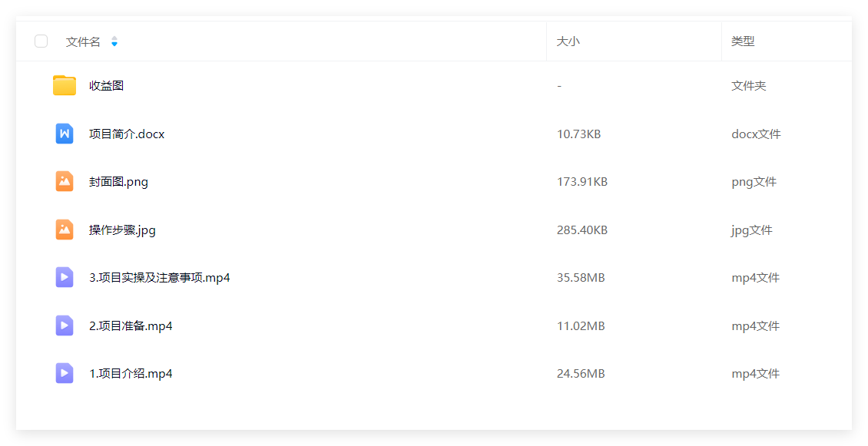The width and height of the screenshot is (868, 446).
Task: Select the row showing 35.58MB size
Action: [x=434, y=277]
